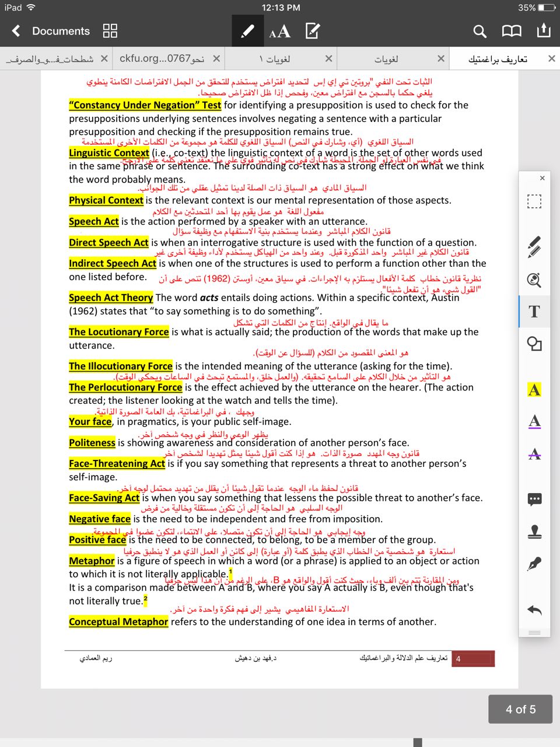Tap footnote marker 2 after "not literally true."
This screenshot has width=560, height=747.
click(x=145, y=599)
